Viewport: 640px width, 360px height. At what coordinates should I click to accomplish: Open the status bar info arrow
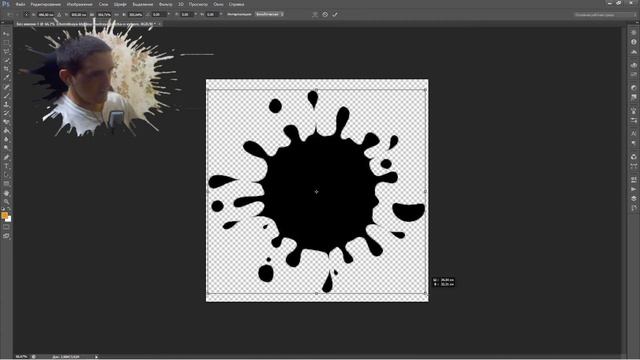click(97, 357)
